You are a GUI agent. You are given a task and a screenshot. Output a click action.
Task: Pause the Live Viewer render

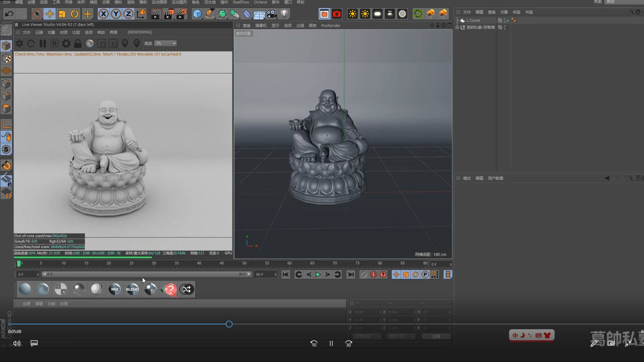pos(43,43)
